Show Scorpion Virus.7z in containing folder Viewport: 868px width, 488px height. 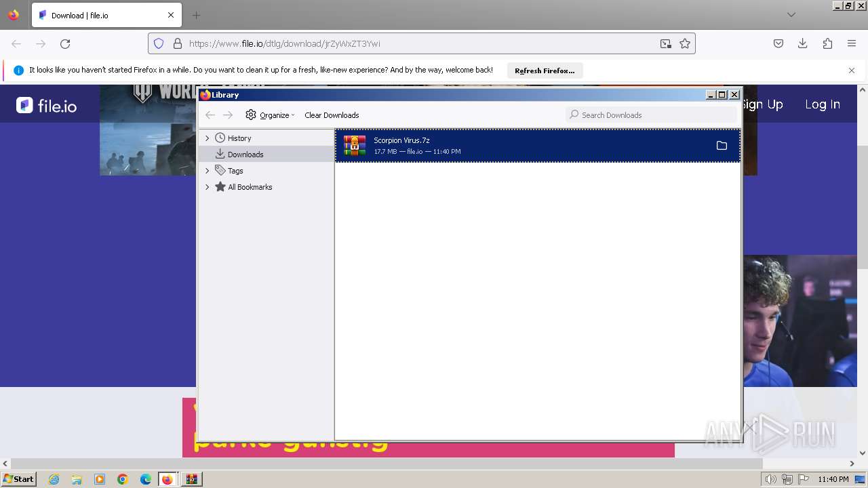click(x=722, y=146)
